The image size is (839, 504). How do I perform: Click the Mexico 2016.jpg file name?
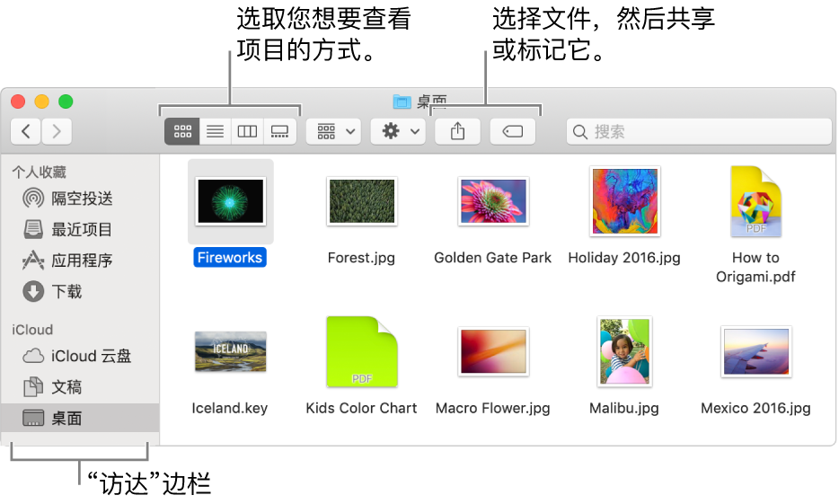[756, 408]
